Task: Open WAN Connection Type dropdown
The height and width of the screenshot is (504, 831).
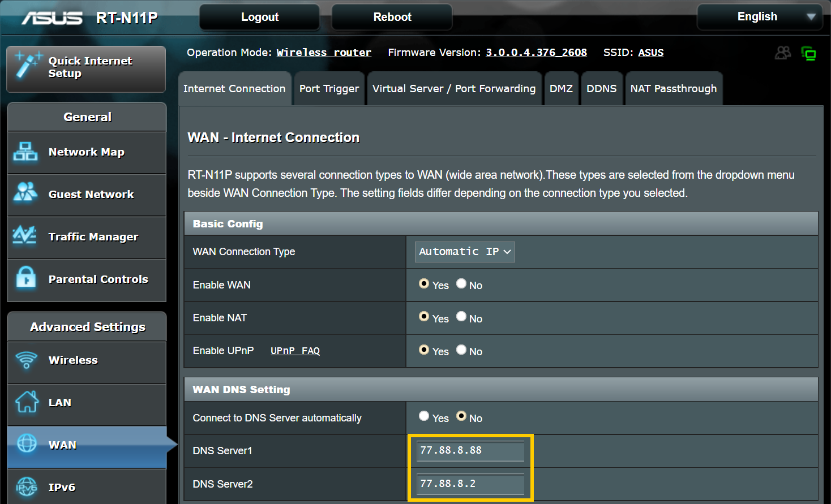Action: coord(465,252)
